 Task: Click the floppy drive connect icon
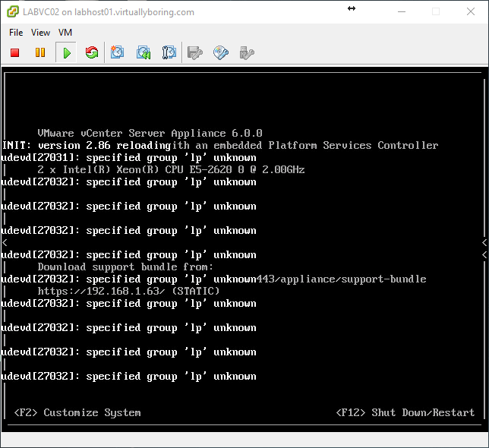[195, 52]
